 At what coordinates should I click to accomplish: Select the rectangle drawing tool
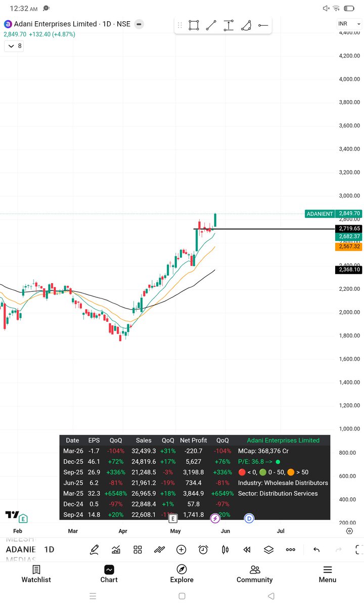click(194, 25)
